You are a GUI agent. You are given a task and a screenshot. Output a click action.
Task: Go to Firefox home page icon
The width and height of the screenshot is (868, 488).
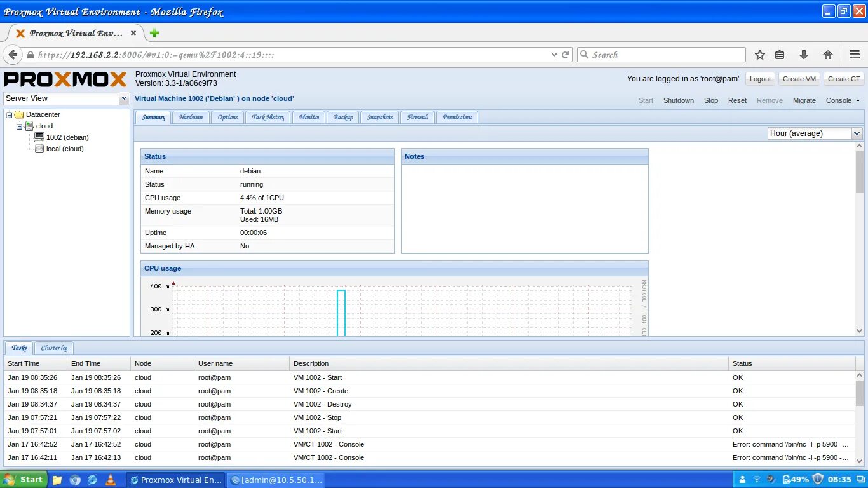[x=828, y=55]
